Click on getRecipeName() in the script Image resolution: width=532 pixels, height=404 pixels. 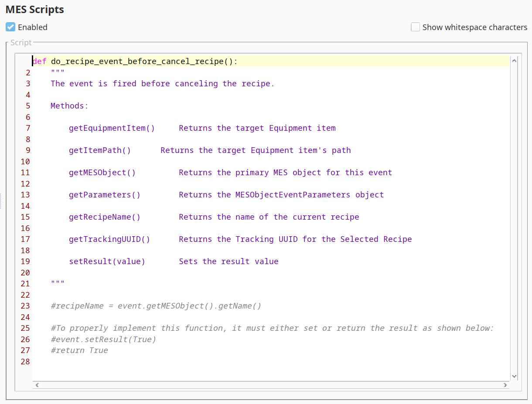(105, 217)
